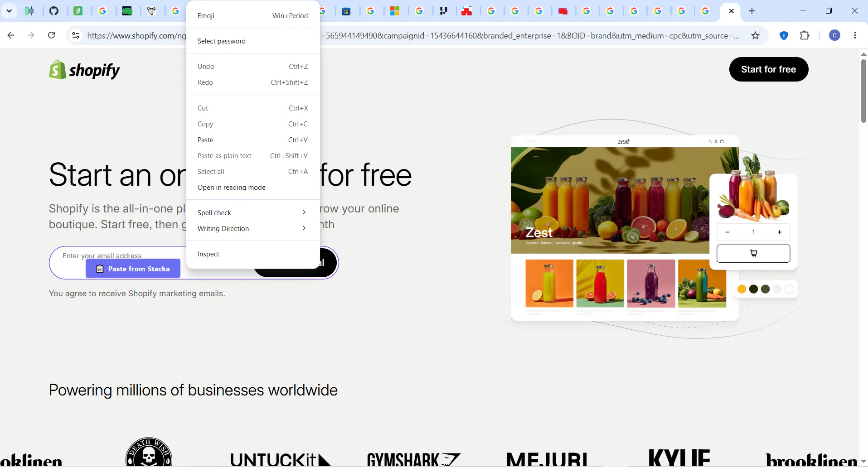Screen dimensions: 868x467
Task: Increase quantity with the plus button
Action: pos(780,232)
